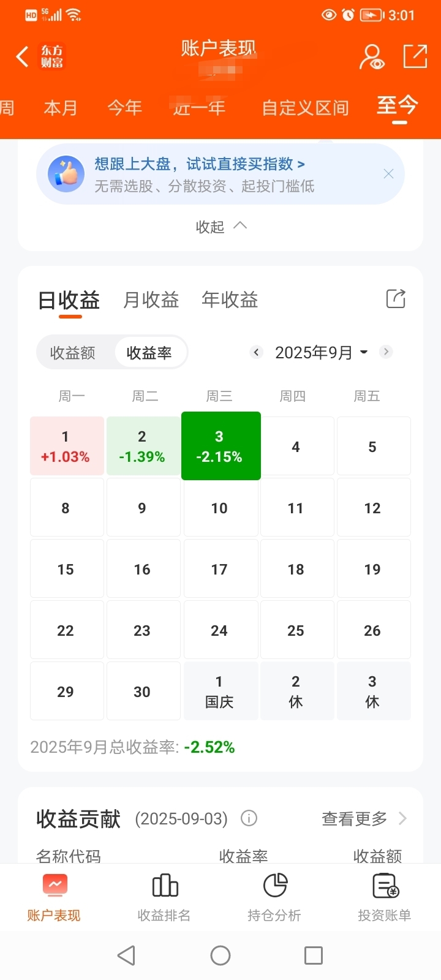The image size is (441, 980).
Task: Open the 2025年9月 month dropdown
Action: tap(322, 352)
